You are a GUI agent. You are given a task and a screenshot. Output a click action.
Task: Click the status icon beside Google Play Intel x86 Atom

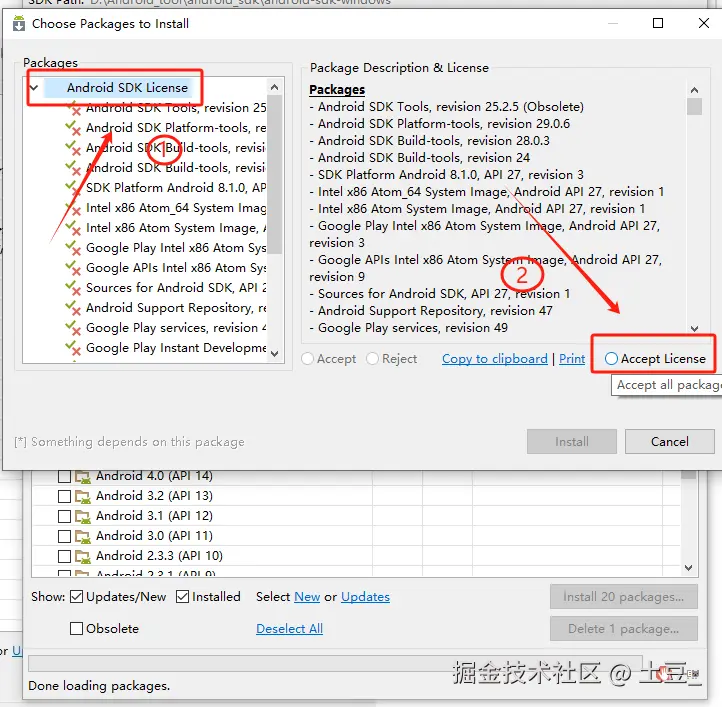(73, 248)
